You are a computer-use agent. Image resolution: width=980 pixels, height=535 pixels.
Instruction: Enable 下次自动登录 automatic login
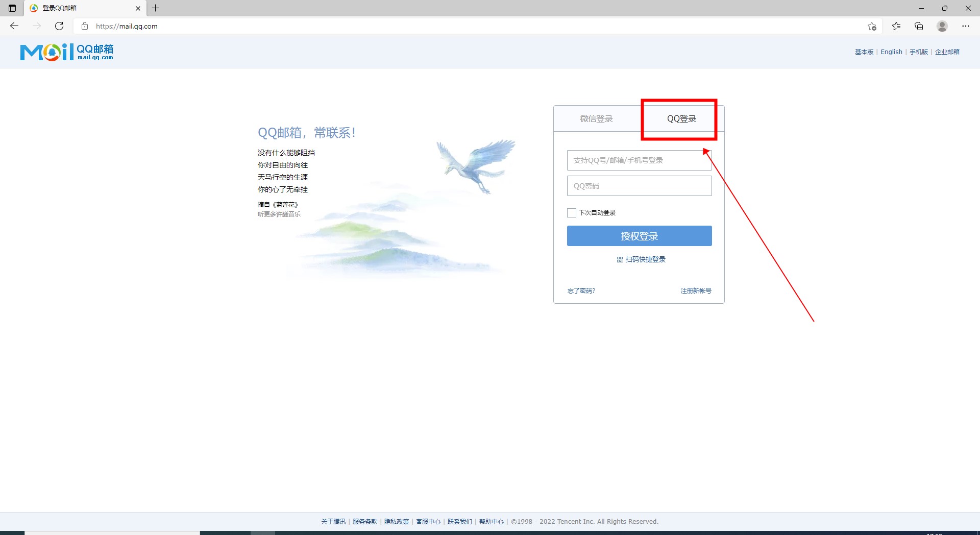572,212
